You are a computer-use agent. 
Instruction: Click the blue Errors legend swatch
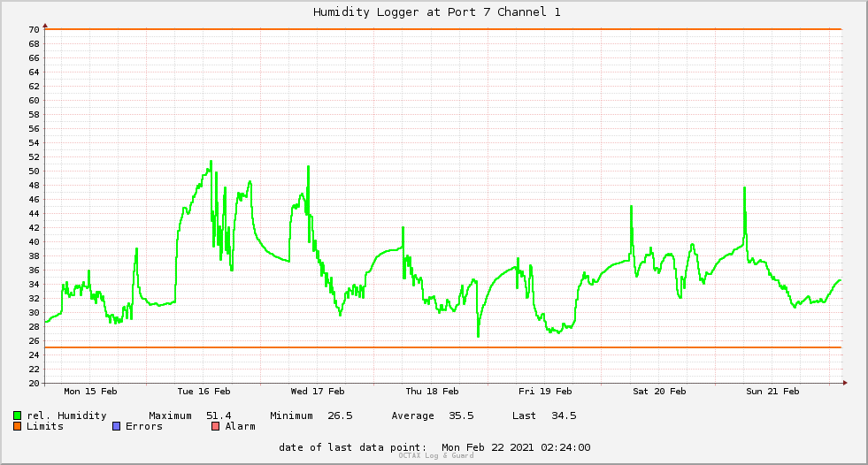116,426
